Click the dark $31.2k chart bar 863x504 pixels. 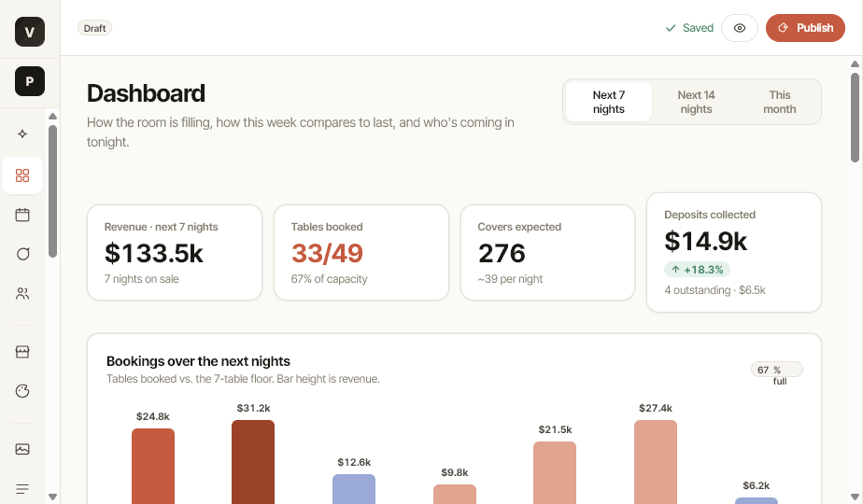[x=253, y=462]
